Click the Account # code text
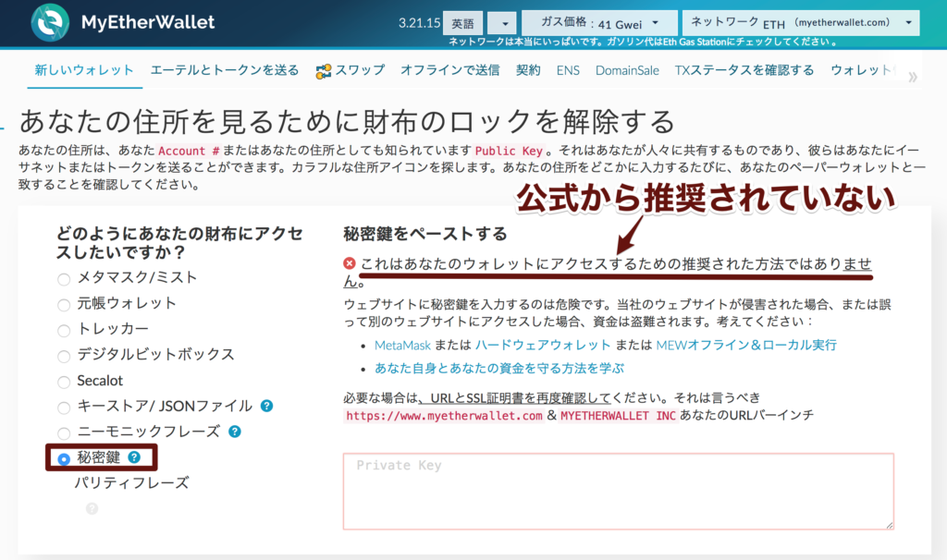The height and width of the screenshot is (560, 947). (x=189, y=151)
